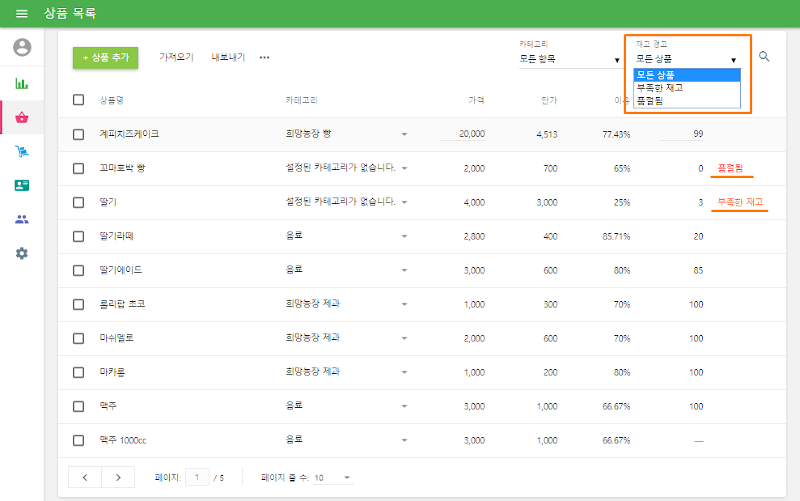800x501 pixels.
Task: Toggle the select-all checkbox in header
Action: [x=79, y=100]
